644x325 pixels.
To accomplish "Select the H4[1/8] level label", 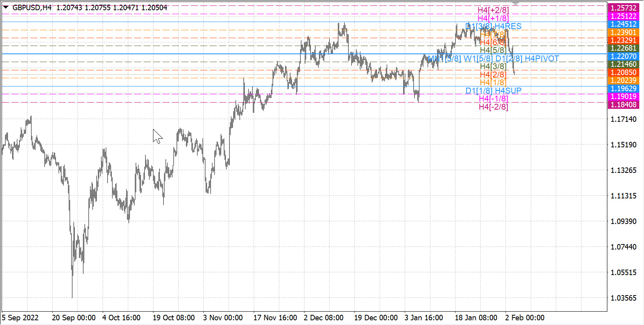I will click(493, 83).
